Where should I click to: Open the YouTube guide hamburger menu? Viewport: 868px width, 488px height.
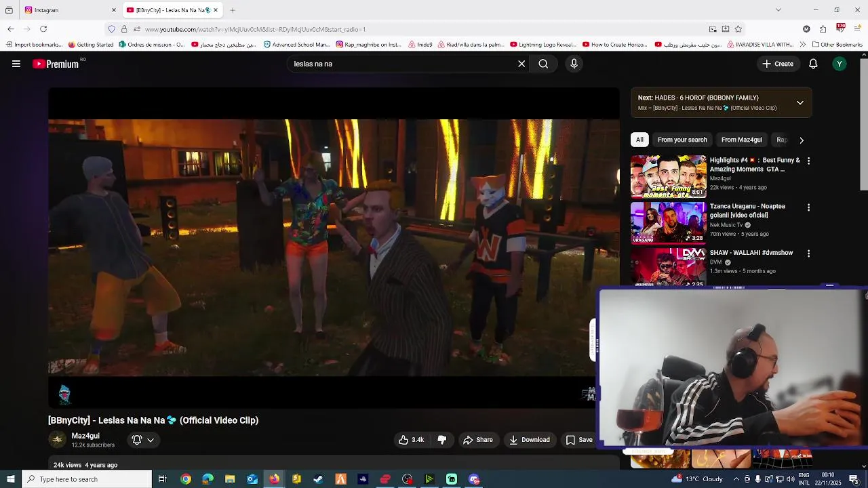tap(16, 64)
